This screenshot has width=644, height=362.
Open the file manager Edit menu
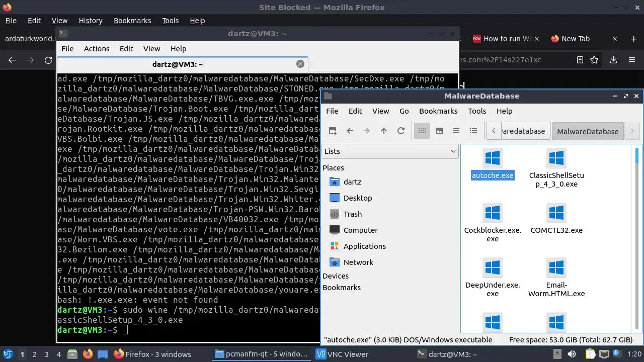tap(355, 111)
